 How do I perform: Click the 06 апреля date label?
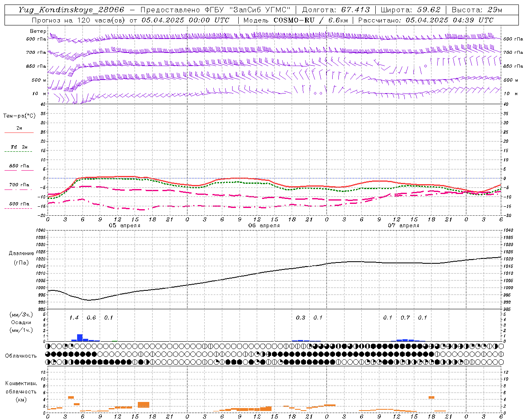(x=264, y=226)
